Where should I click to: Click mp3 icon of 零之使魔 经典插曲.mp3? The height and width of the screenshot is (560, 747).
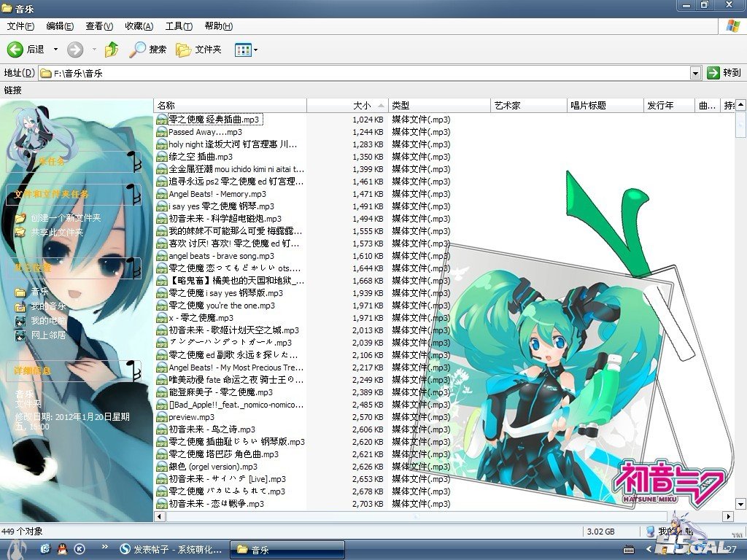162,120
